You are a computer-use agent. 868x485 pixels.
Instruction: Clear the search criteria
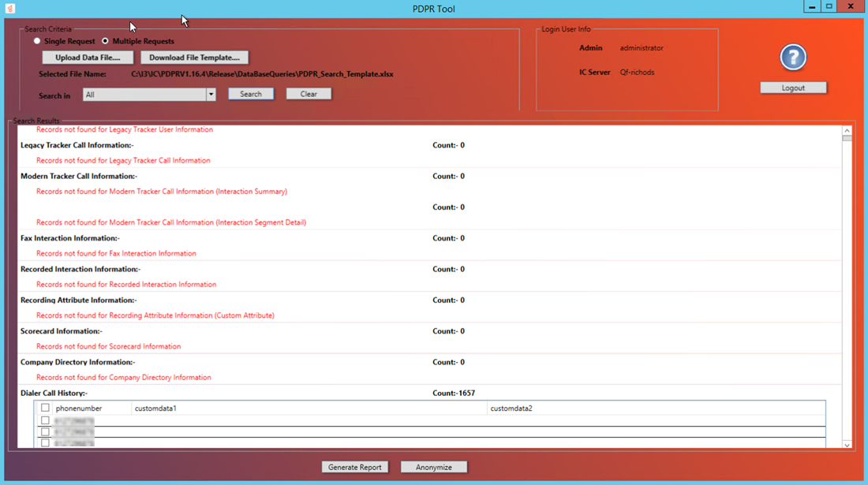309,94
